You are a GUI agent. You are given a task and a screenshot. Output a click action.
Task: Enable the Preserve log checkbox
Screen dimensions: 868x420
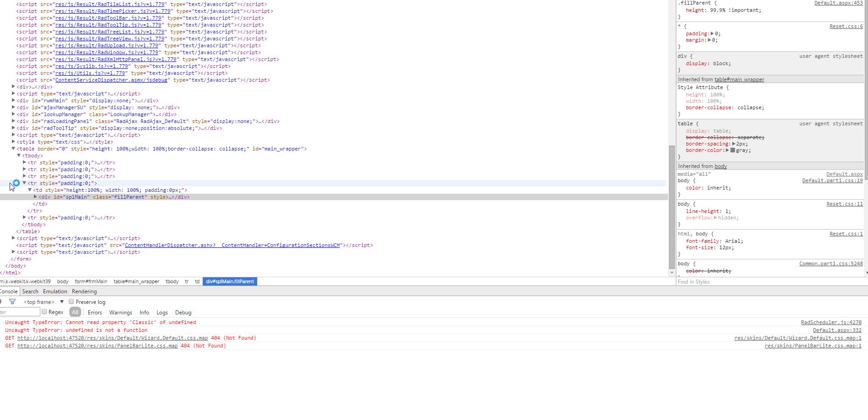click(71, 302)
